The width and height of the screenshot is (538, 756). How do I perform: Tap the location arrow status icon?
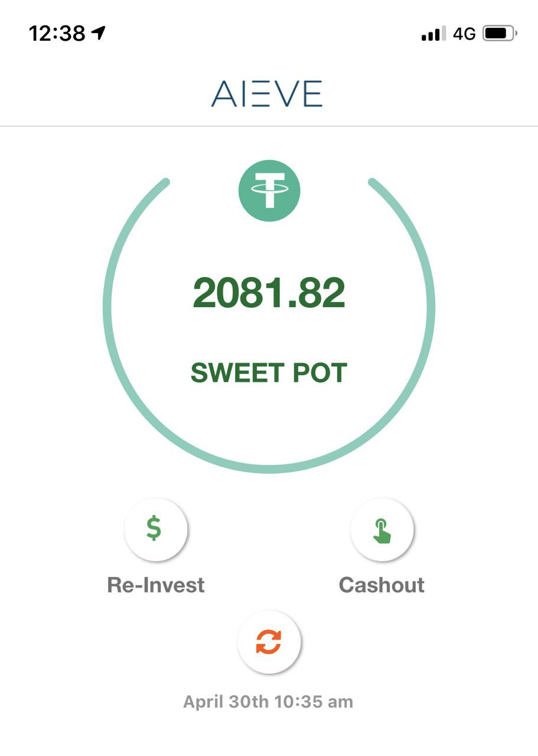pyautogui.click(x=98, y=33)
